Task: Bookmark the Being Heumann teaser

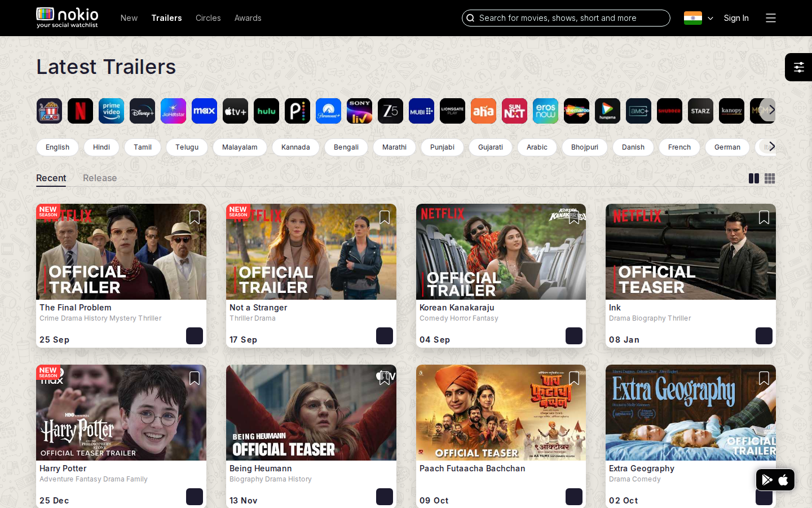Action: pos(385,378)
